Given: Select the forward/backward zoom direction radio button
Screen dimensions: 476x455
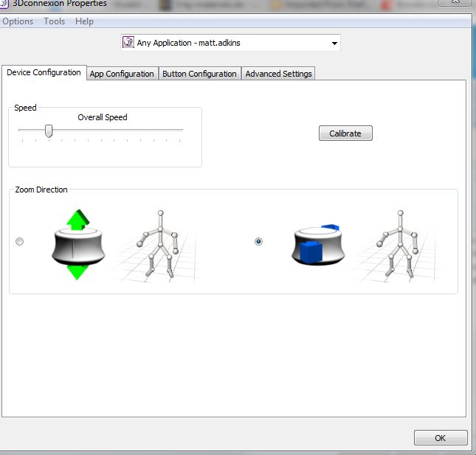Looking at the screenshot, I should click(x=258, y=241).
